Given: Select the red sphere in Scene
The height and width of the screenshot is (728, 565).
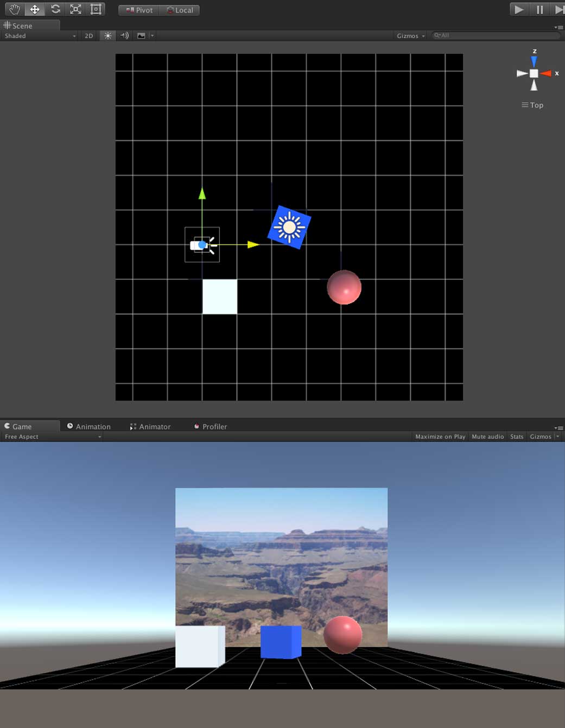Looking at the screenshot, I should pyautogui.click(x=344, y=288).
